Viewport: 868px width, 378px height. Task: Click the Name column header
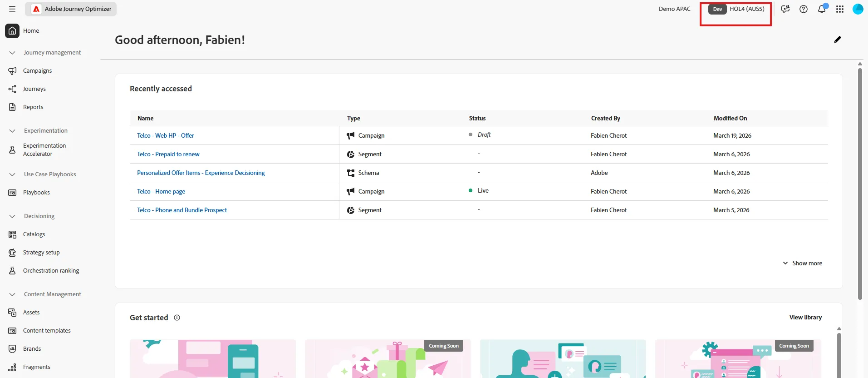tap(146, 118)
